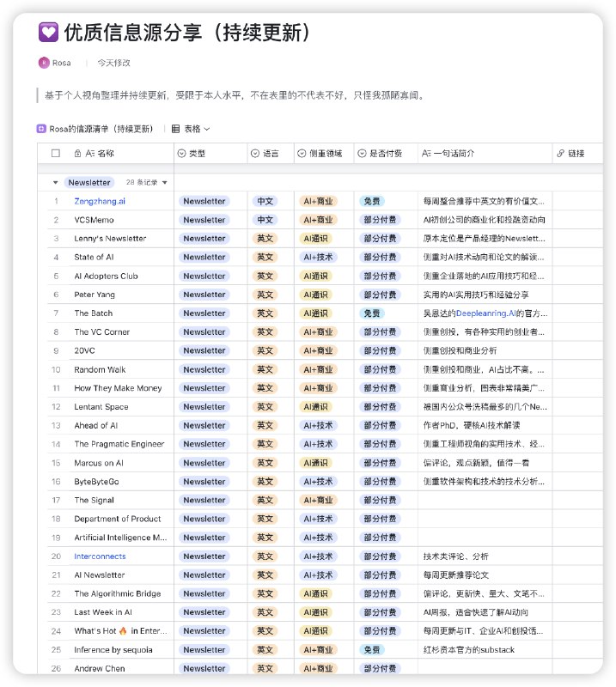The width and height of the screenshot is (616, 687).
Task: Open the 28 条记录 dropdown arrow
Action: tap(165, 183)
